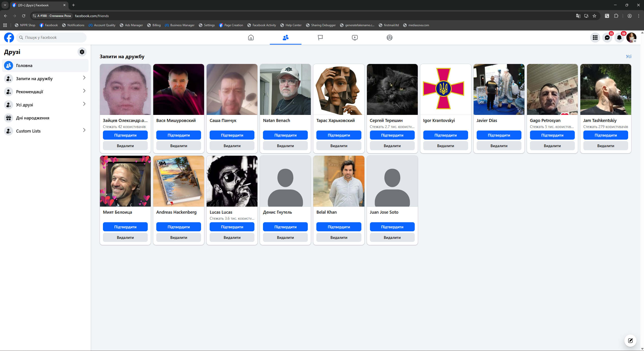Image resolution: width=644 pixels, height=351 pixels.
Task: Open the Facebook apps grid menu
Action: tap(595, 38)
